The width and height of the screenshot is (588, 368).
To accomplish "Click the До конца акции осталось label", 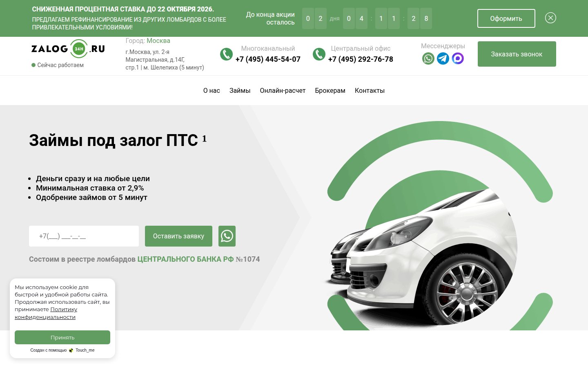I will click(x=270, y=18).
